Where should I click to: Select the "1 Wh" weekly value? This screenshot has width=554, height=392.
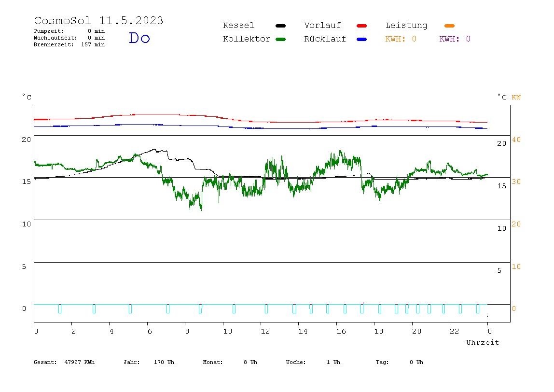pos(333,362)
